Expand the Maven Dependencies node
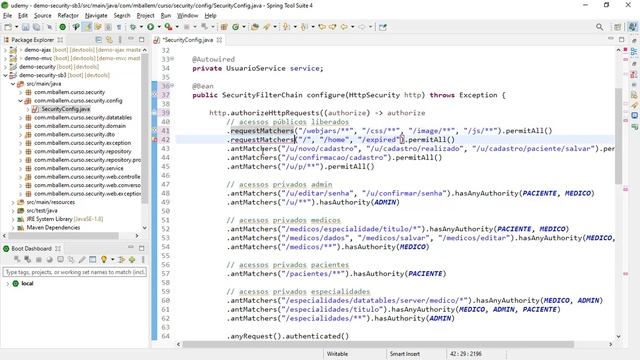This screenshot has width=640, height=360. click(x=13, y=227)
